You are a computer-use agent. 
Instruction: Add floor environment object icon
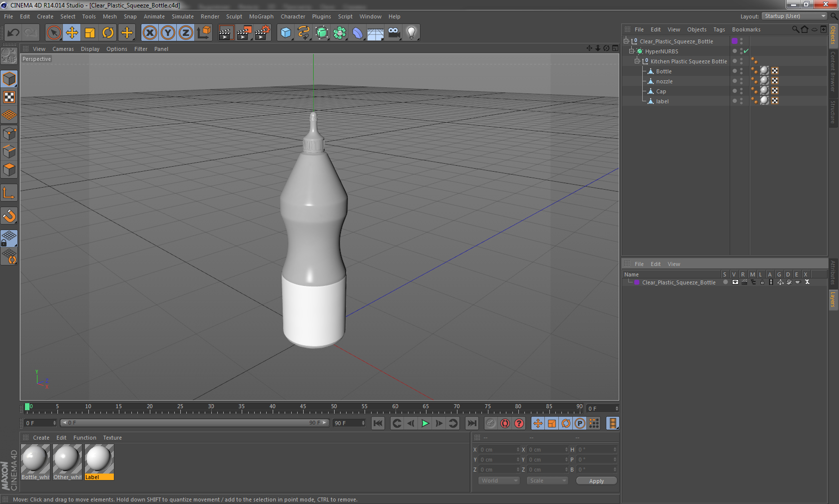(x=376, y=33)
